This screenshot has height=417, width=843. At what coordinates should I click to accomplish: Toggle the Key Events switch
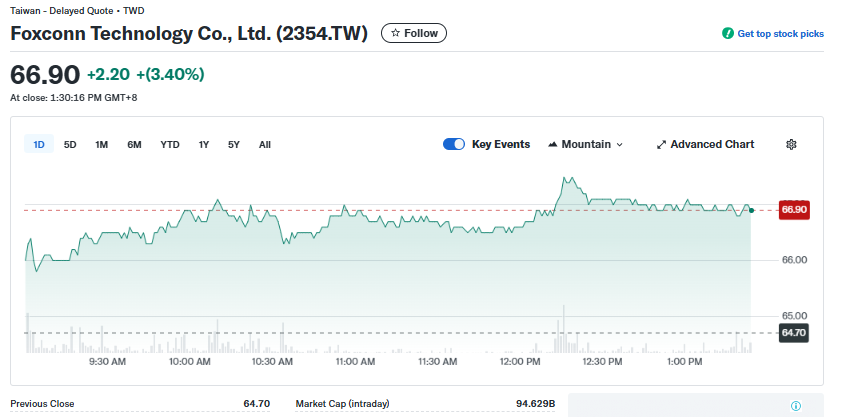(454, 144)
